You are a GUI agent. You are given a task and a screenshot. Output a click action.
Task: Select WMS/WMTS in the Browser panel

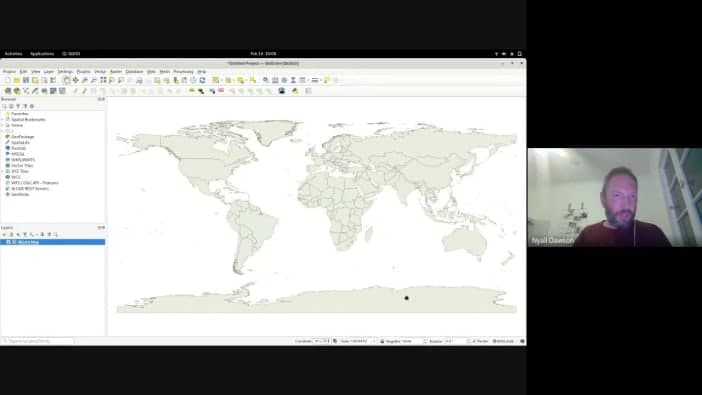[x=23, y=160]
